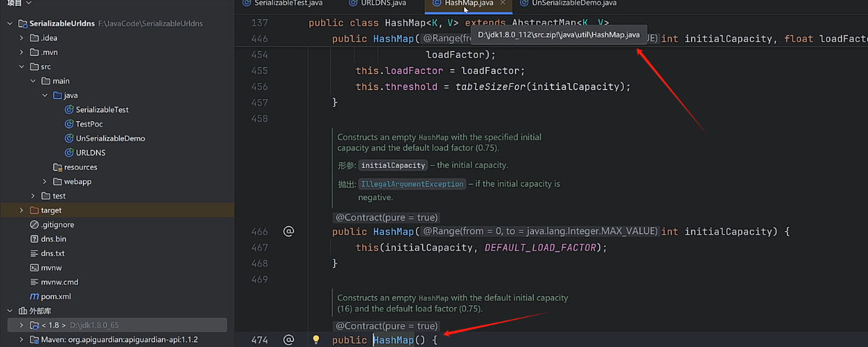Screen dimensions: 868x347
Task: Select the HashMap.java tab
Action: tap(468, 3)
